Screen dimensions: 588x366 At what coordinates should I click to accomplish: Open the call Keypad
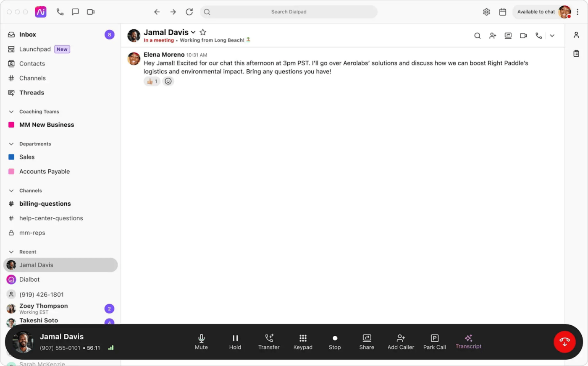(303, 342)
